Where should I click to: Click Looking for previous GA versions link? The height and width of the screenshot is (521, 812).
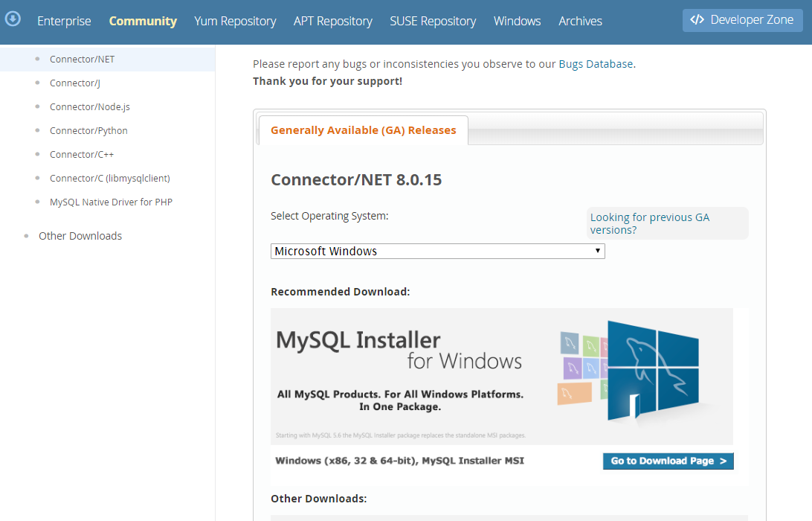[649, 223]
